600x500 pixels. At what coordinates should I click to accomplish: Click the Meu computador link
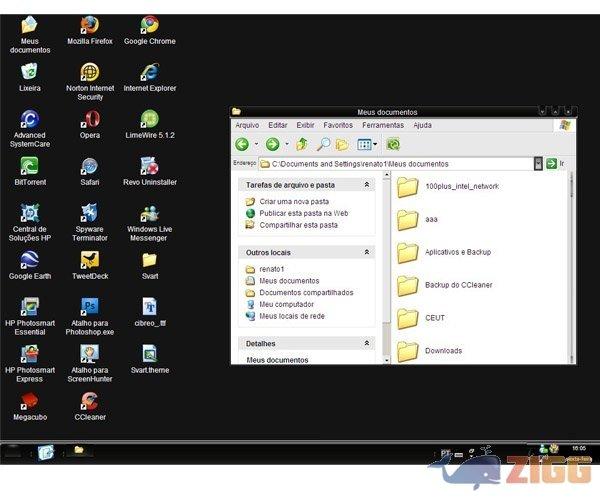[x=286, y=304]
